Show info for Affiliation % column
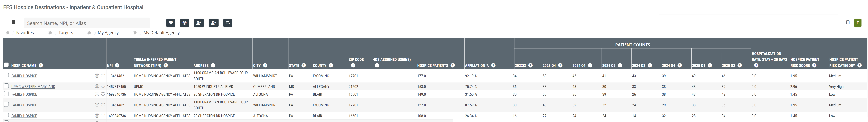The width and height of the screenshot is (868, 122). [x=493, y=65]
